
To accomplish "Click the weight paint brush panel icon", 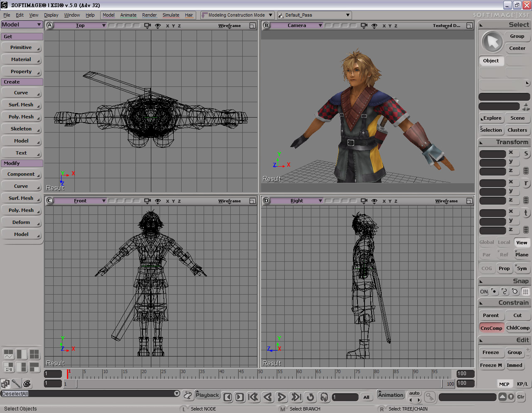I will tap(16, 383).
